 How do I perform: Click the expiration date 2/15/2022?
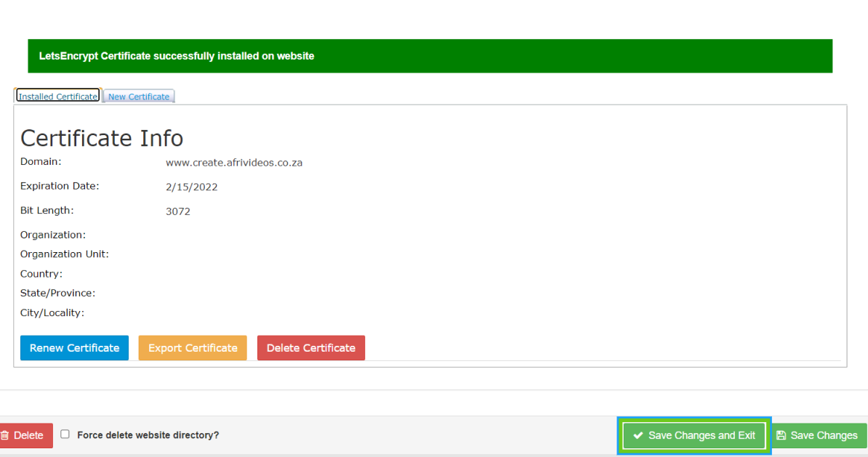pos(192,187)
